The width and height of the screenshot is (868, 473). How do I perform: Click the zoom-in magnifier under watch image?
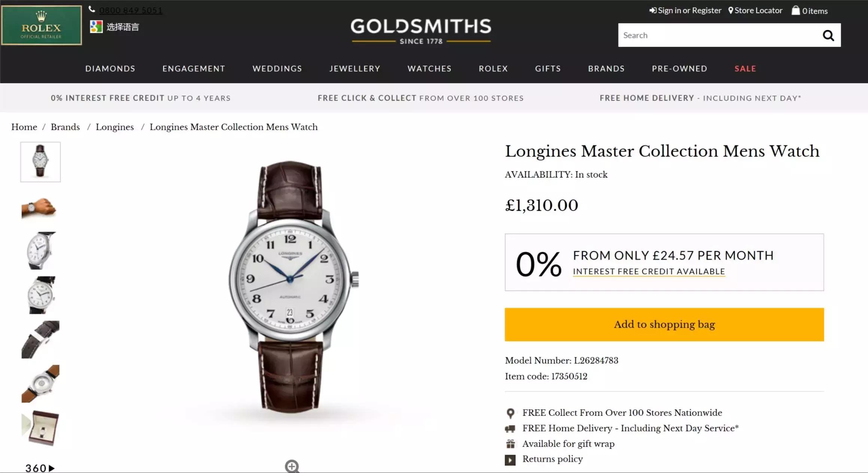tap(292, 466)
